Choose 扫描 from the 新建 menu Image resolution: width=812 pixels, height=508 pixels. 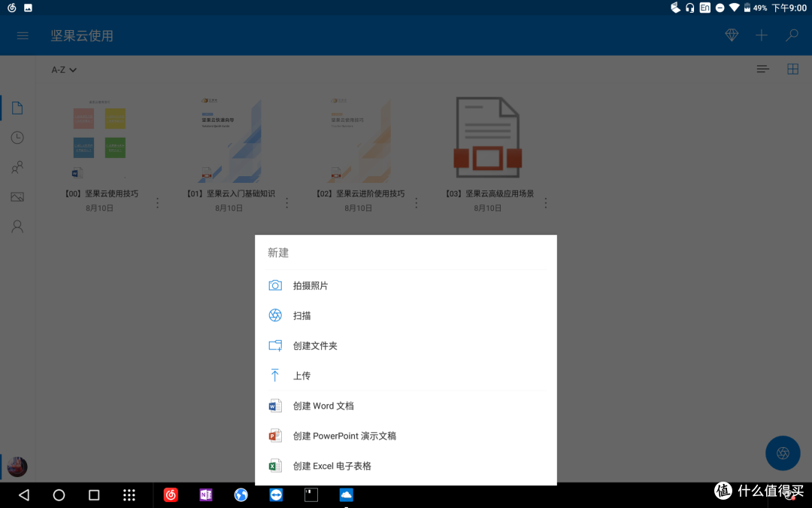(405, 315)
